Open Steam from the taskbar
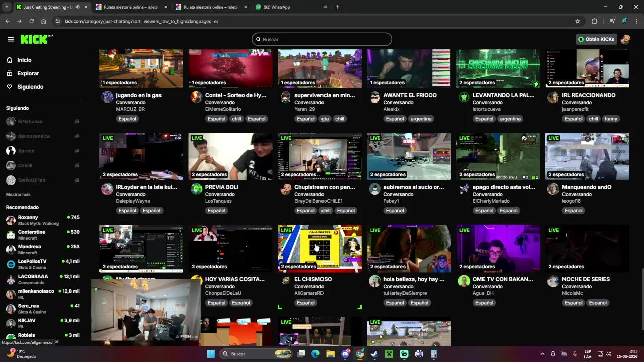 point(374,354)
